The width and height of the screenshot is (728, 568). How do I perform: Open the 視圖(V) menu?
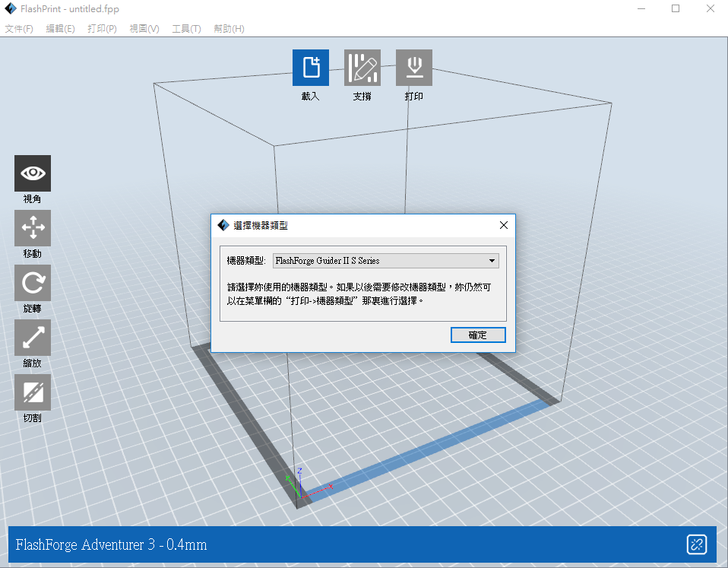point(144,29)
